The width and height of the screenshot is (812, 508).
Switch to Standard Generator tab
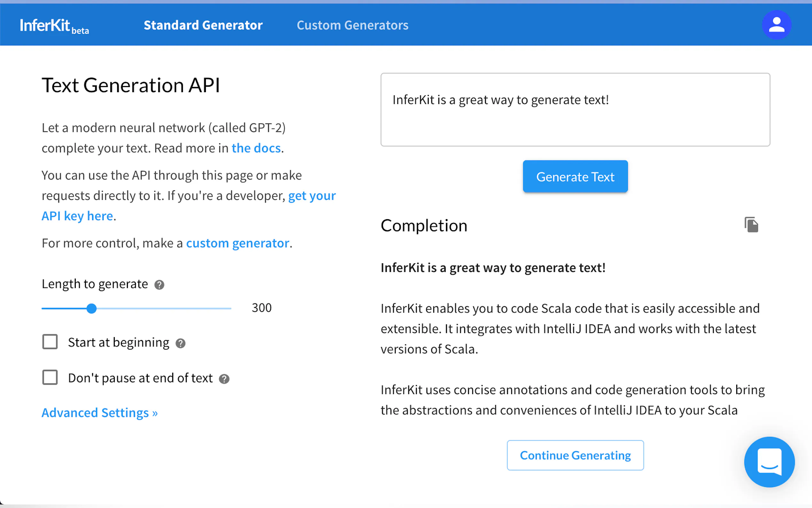(203, 25)
